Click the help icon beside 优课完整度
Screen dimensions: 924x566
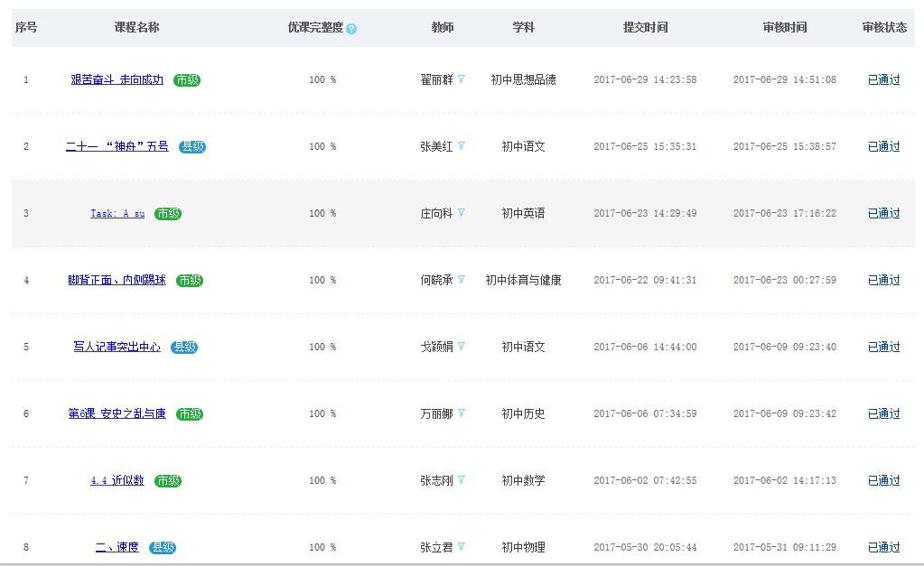point(351,29)
